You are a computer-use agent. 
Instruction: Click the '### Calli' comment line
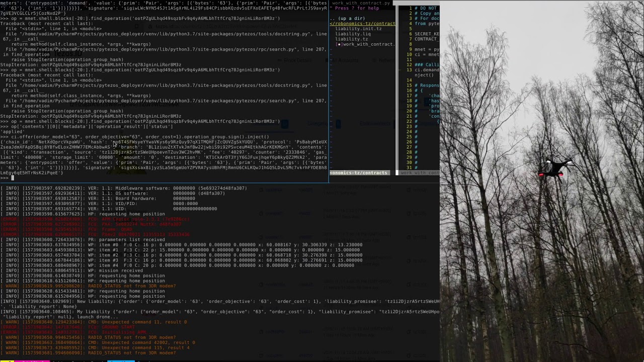(x=427, y=65)
